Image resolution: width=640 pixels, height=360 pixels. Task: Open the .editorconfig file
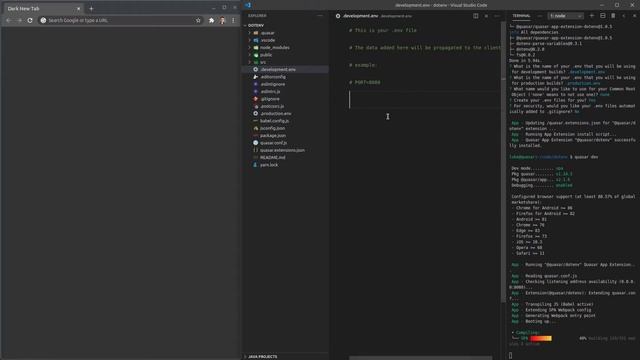[x=273, y=77]
